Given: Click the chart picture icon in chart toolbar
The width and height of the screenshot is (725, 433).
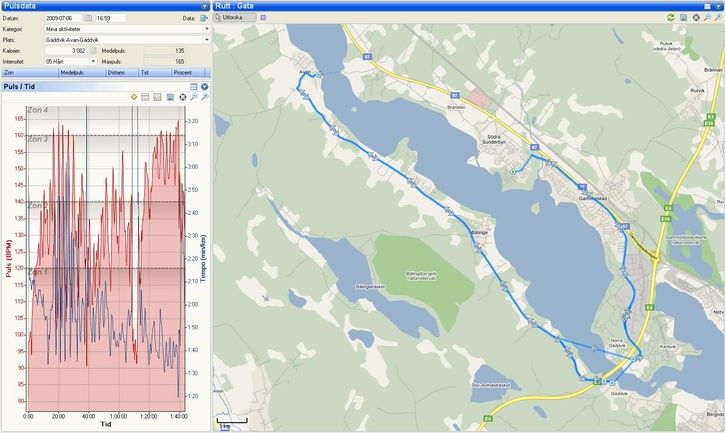Looking at the screenshot, I should [x=157, y=97].
